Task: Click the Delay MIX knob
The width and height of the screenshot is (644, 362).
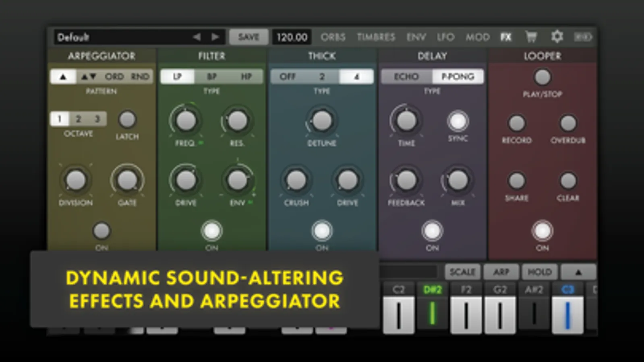Action: [x=458, y=180]
